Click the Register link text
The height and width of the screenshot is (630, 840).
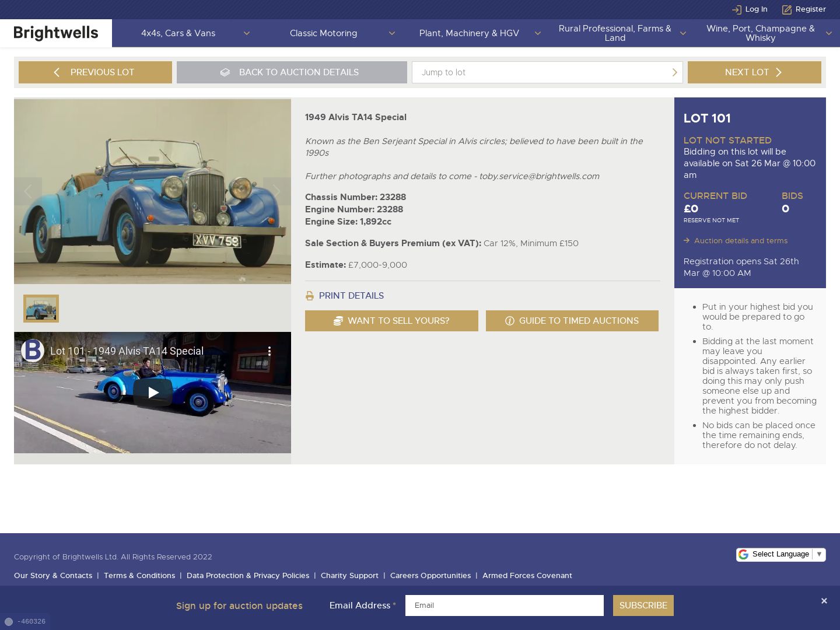point(811,9)
